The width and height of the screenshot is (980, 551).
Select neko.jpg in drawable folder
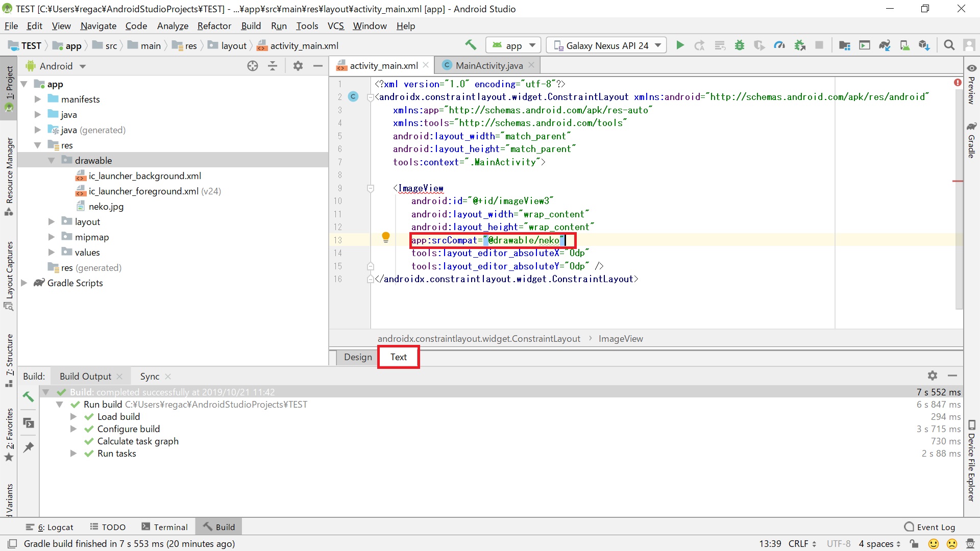coord(106,207)
